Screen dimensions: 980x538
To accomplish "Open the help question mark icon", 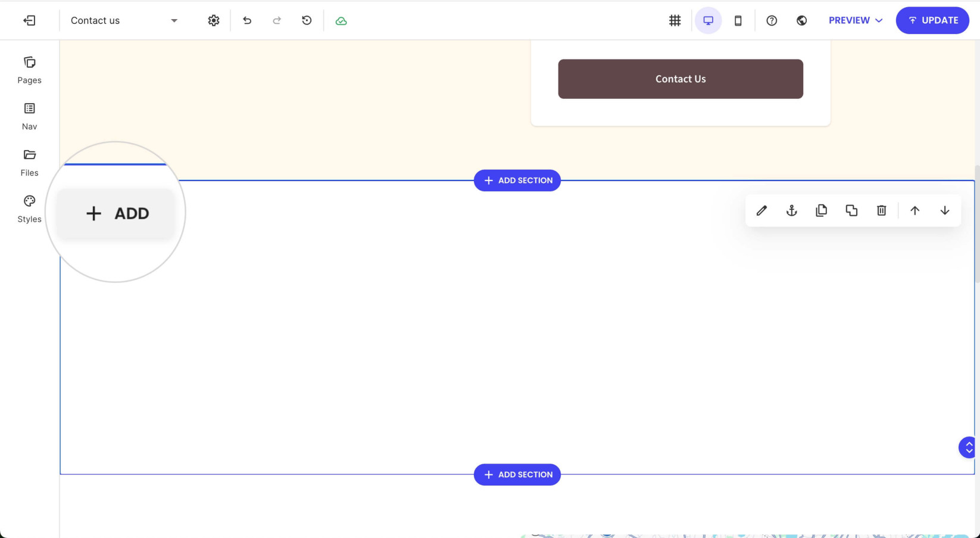I will pyautogui.click(x=772, y=20).
